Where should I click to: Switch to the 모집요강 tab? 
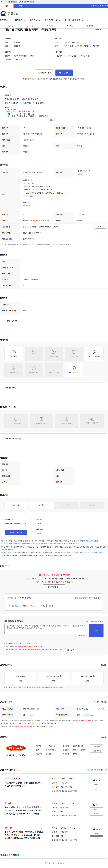click(x=10, y=26)
